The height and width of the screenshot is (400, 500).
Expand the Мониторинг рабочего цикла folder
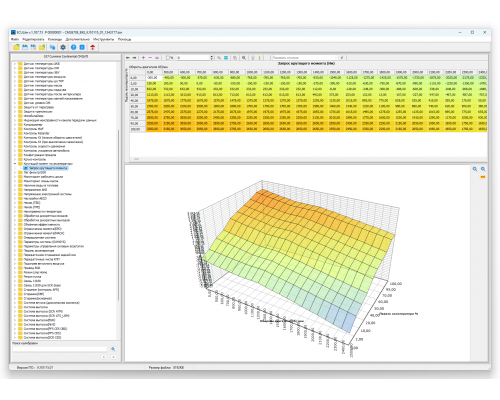tap(15, 177)
